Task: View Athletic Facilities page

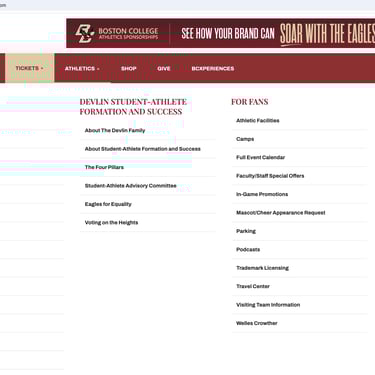Action: 258,120
